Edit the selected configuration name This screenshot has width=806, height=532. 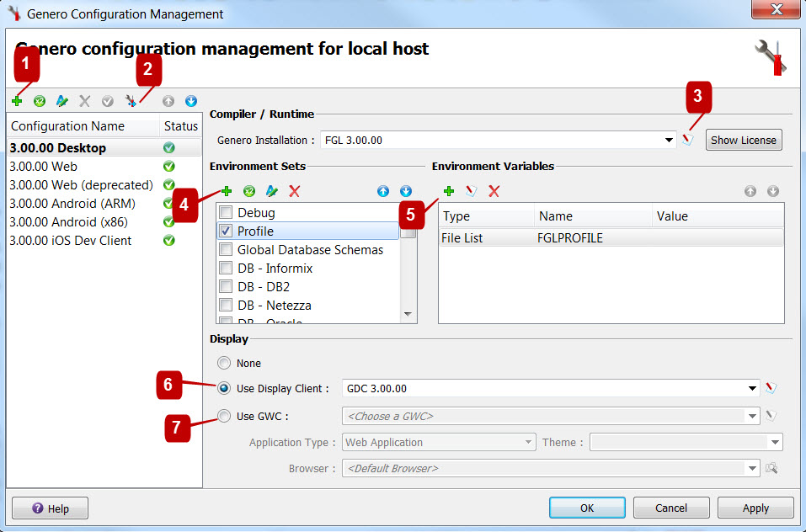(x=62, y=101)
